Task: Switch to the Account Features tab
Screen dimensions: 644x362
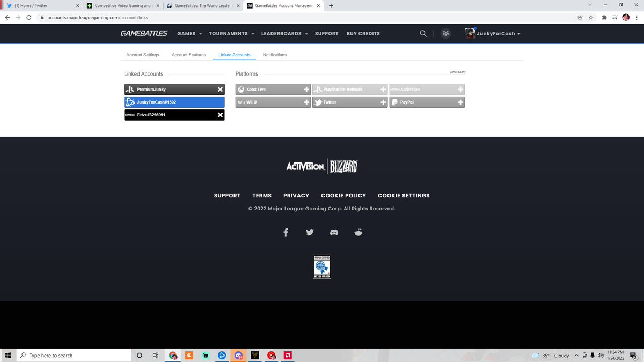Action: tap(189, 55)
